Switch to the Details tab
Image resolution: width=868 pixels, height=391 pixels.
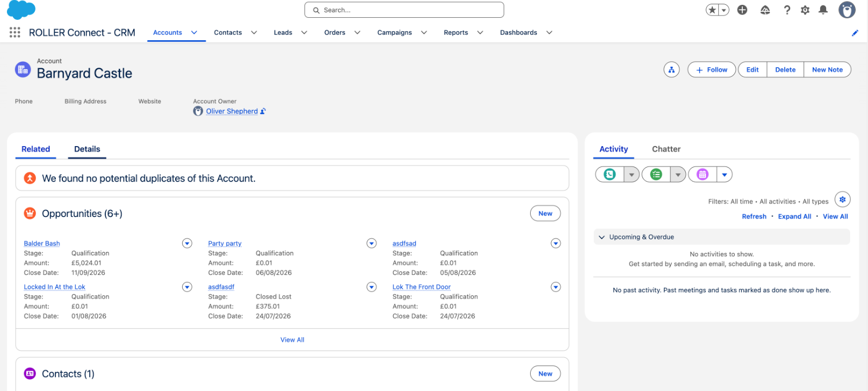coord(87,149)
